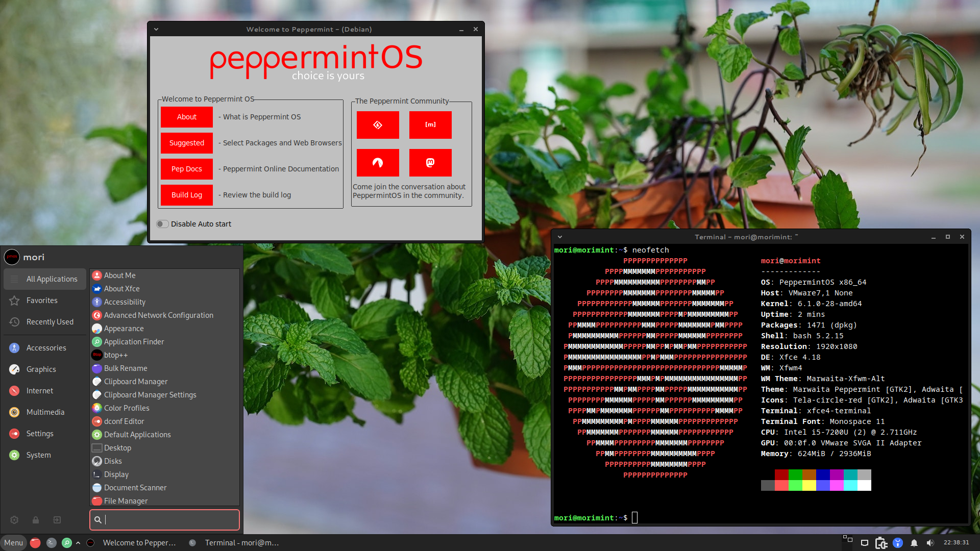The image size is (980, 551).
Task: Open btop++ from the applications list
Action: coord(116,355)
